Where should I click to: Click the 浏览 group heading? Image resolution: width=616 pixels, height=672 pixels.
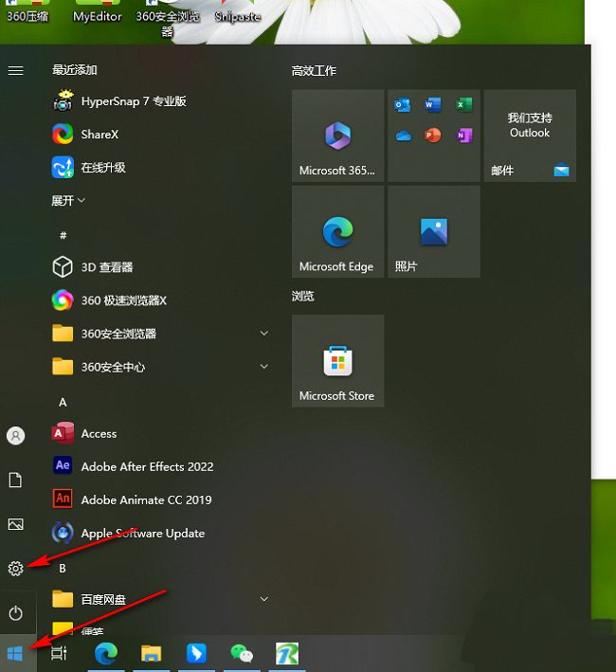click(303, 296)
